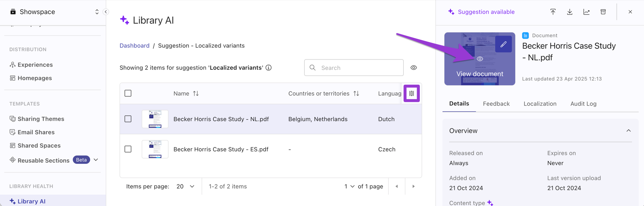Click into the Search input field
This screenshot has width=644, height=206.
(x=354, y=67)
